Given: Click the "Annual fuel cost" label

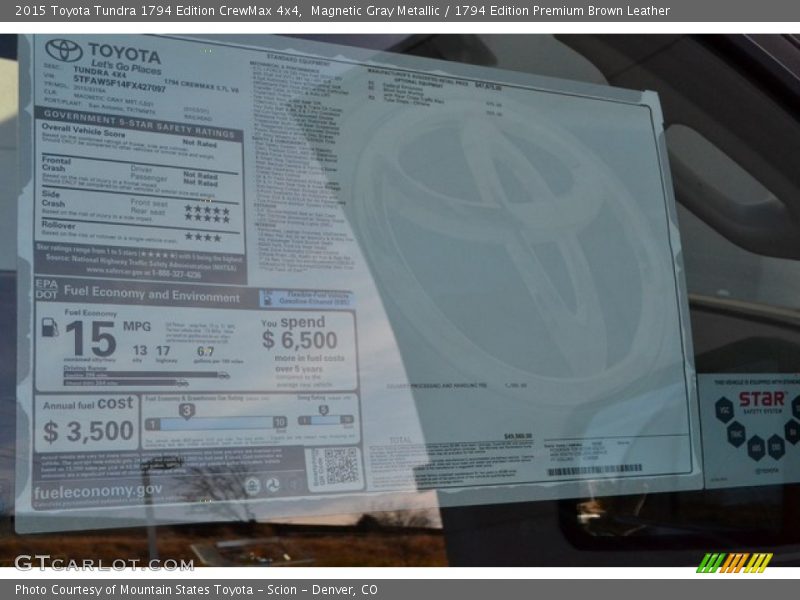Looking at the screenshot, I should (x=88, y=404).
